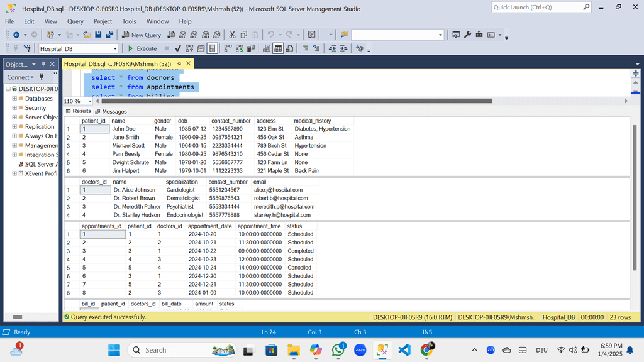Switch output to Results to File
This screenshot has width=644, height=362.
(x=289, y=48)
